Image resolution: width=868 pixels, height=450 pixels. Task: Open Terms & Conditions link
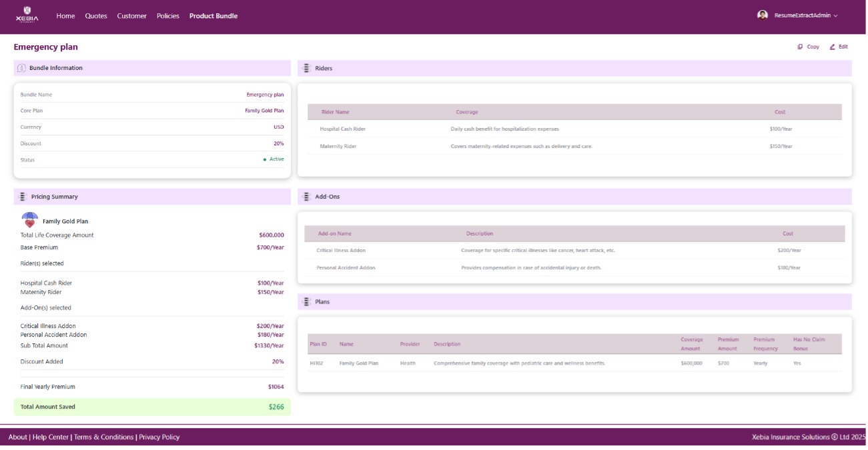click(103, 437)
